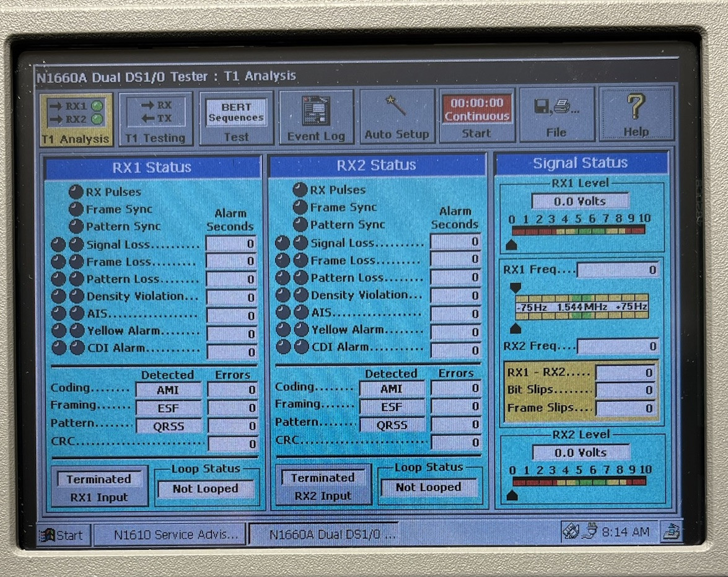Click RX1 Frame Sync indicator LED
728x577 pixels.
(x=76, y=209)
